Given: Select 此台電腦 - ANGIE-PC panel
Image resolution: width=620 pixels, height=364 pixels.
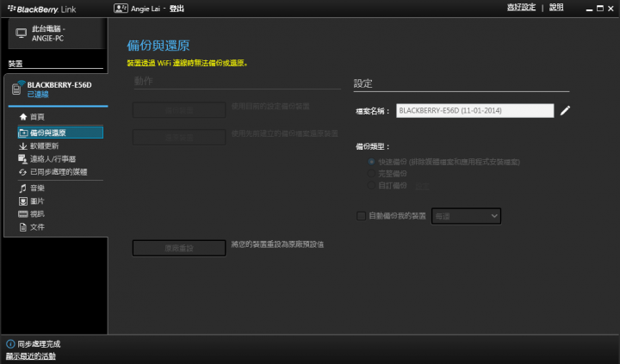Looking at the screenshot, I should coord(58,34).
